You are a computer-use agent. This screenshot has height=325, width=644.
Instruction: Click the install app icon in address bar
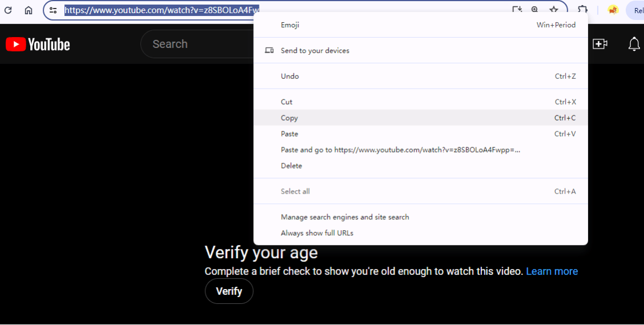(517, 10)
